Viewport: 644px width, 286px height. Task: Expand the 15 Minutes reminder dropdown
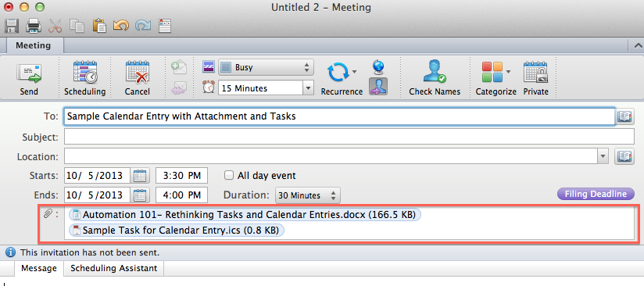coord(266,88)
